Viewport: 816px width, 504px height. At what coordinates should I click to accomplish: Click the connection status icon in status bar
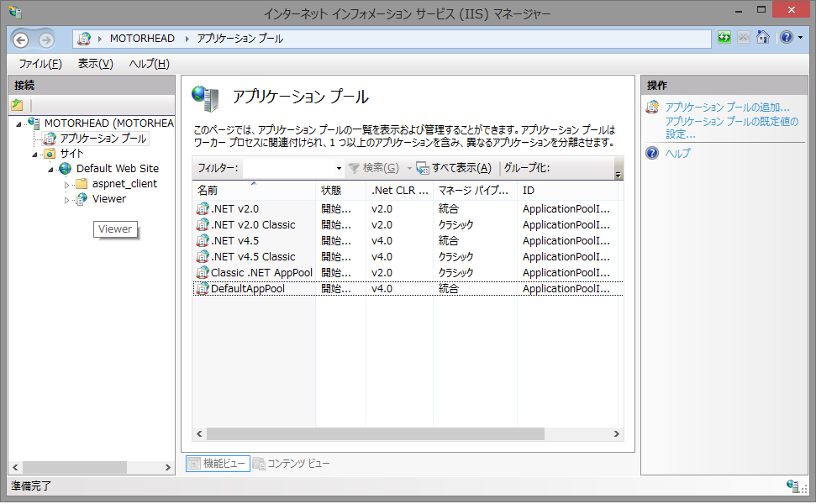[x=793, y=486]
